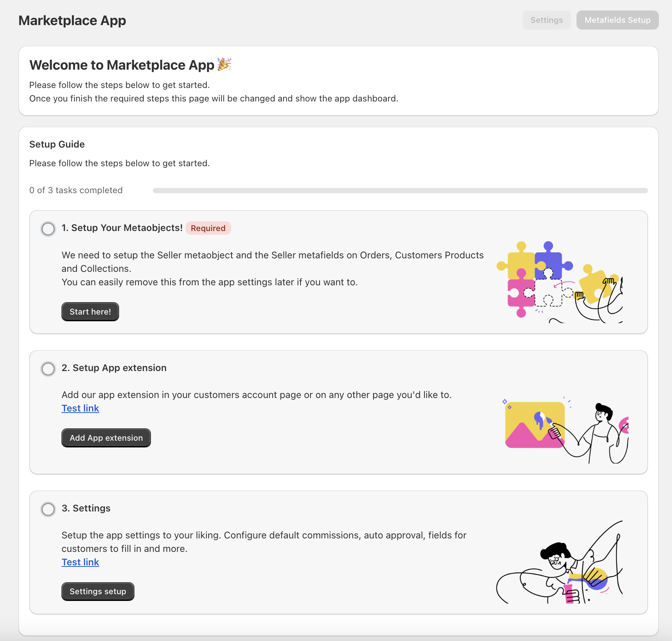Open Metafields Setup
Screen dimensions: 672x641
(x=617, y=20)
